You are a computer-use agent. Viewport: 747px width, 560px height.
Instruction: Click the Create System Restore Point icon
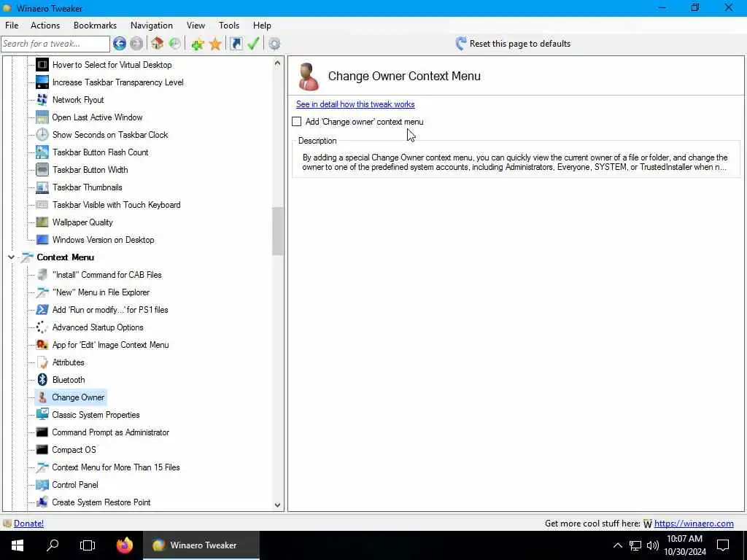click(42, 502)
